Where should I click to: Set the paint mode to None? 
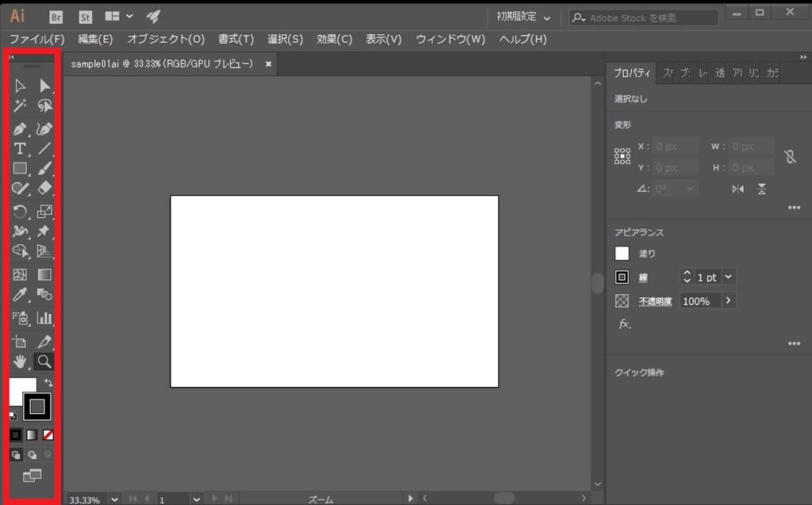point(48,434)
